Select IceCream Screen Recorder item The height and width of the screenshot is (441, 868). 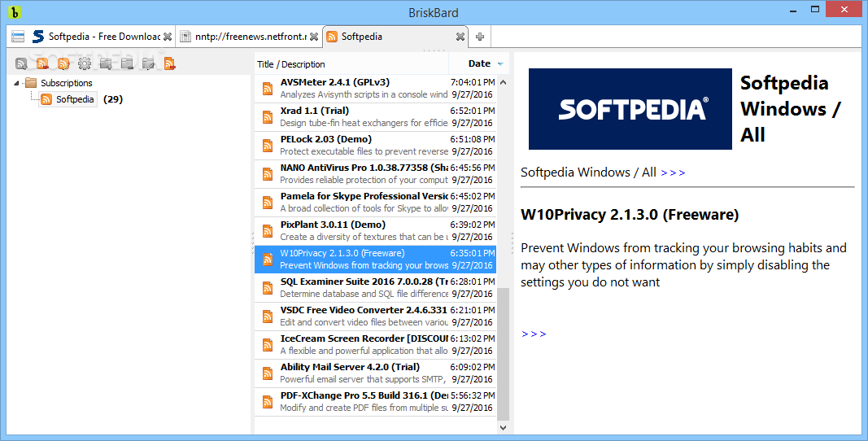[375, 345]
